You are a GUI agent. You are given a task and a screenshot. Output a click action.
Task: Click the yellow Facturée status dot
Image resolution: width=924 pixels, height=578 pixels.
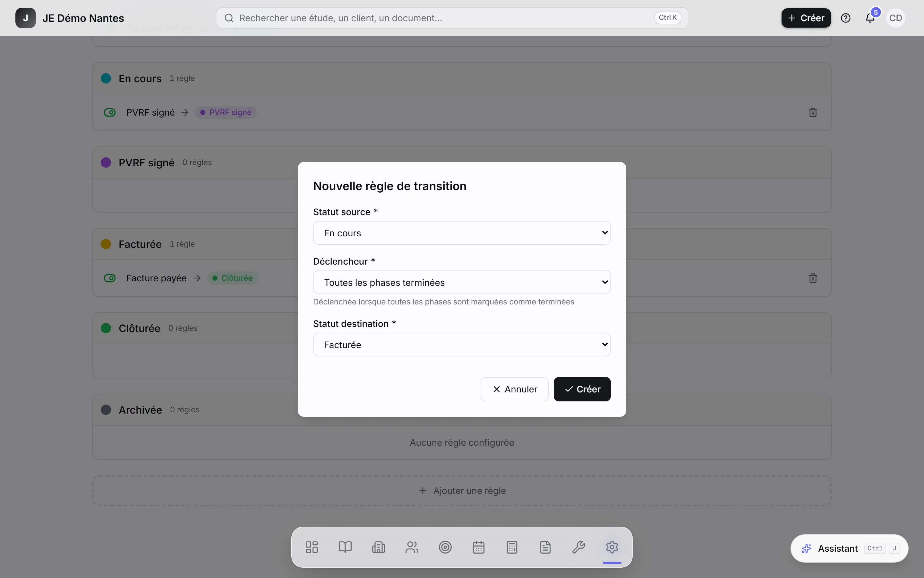(x=106, y=244)
